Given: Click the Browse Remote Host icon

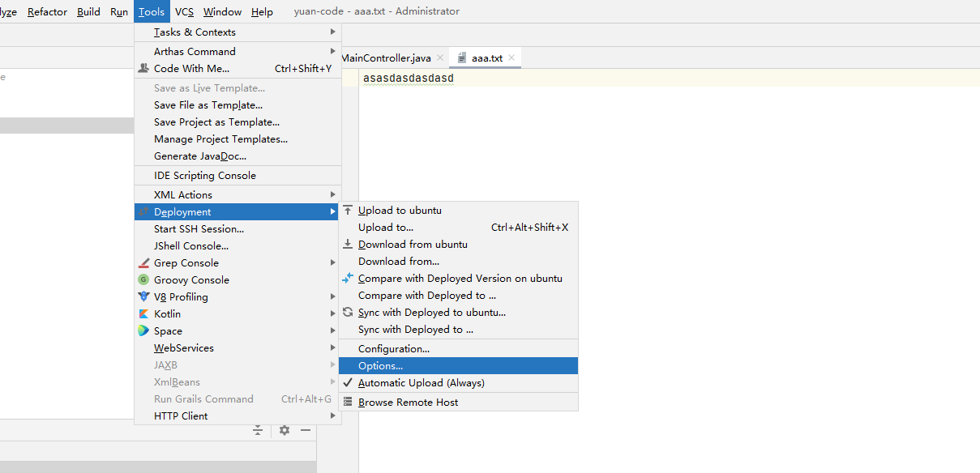Looking at the screenshot, I should tap(349, 403).
